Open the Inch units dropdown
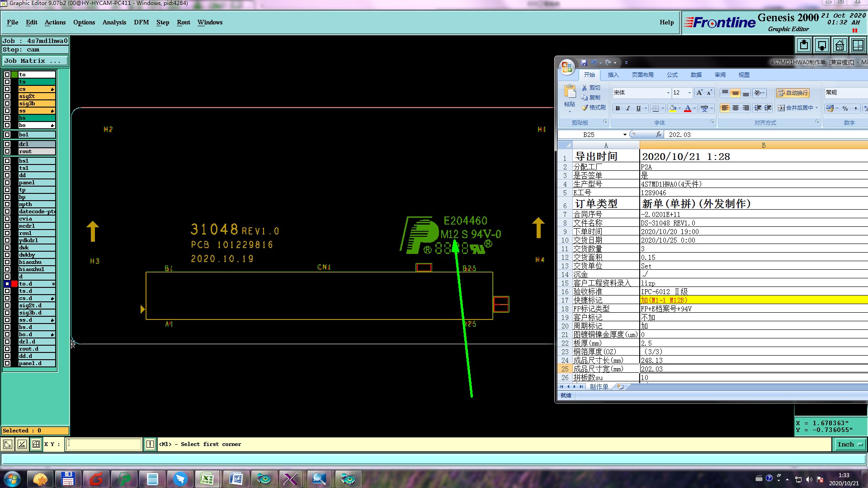Screen dimensions: 868x488 (850, 445)
